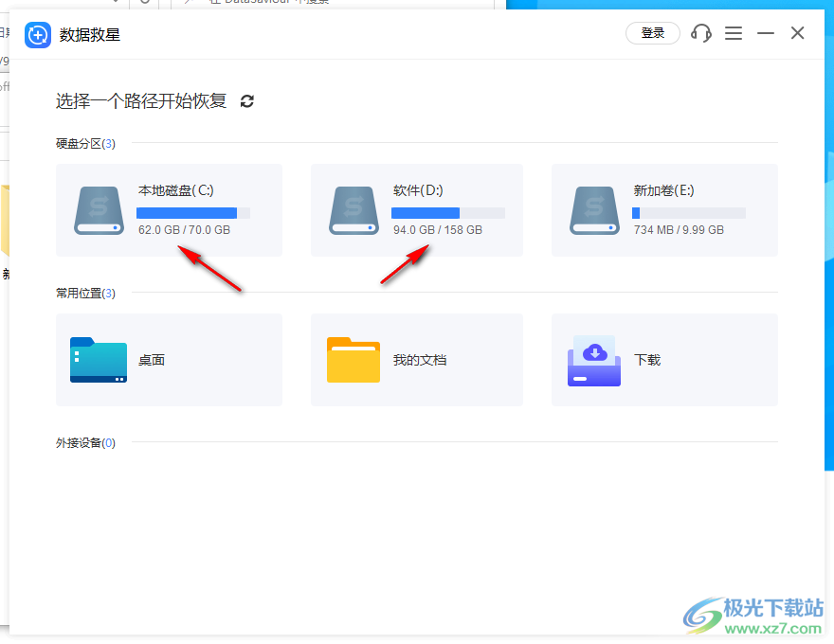Select the 新加卷(E:) drive icon

pyautogui.click(x=595, y=210)
